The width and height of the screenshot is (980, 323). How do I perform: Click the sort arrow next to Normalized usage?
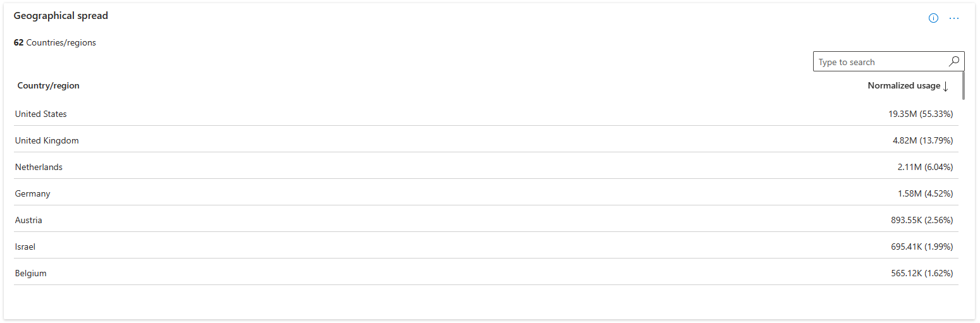tap(946, 86)
